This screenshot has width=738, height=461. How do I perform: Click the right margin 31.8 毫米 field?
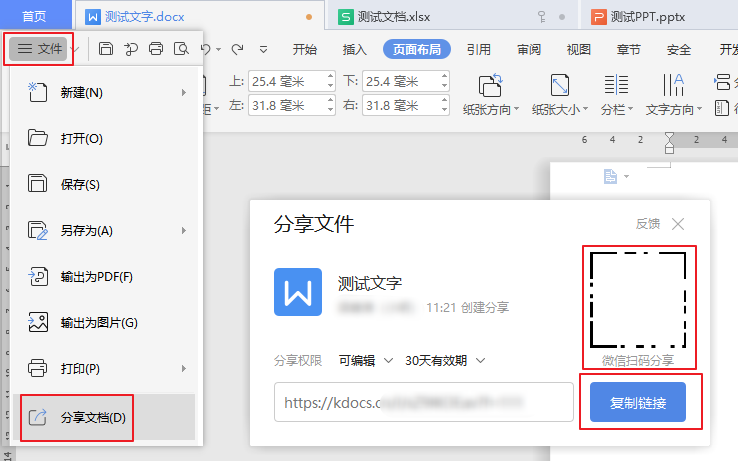pos(406,105)
